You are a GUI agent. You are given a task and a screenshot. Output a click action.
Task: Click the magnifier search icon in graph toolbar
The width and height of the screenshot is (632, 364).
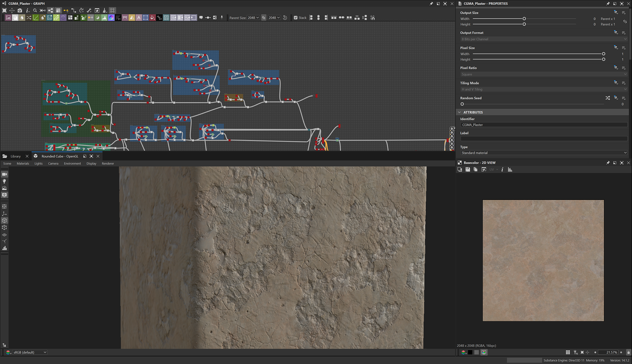pyautogui.click(x=35, y=11)
